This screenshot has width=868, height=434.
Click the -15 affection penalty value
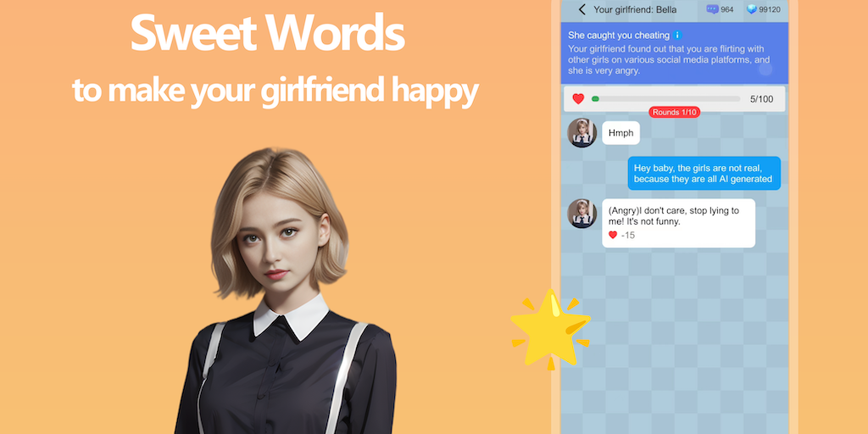(628, 236)
